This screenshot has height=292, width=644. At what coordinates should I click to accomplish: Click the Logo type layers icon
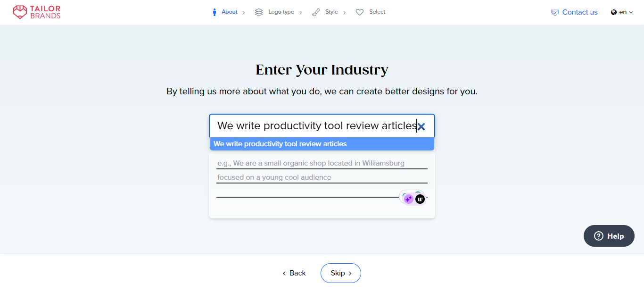click(259, 12)
